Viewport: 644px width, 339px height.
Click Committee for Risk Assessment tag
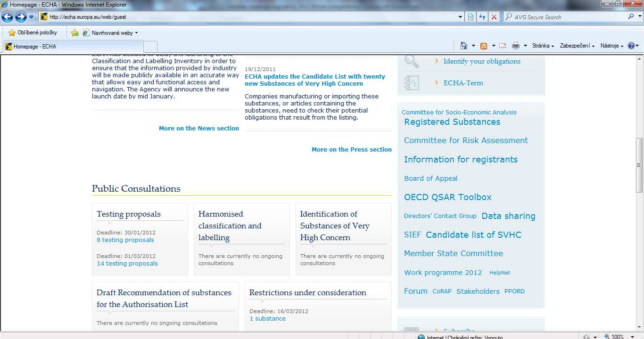466,140
